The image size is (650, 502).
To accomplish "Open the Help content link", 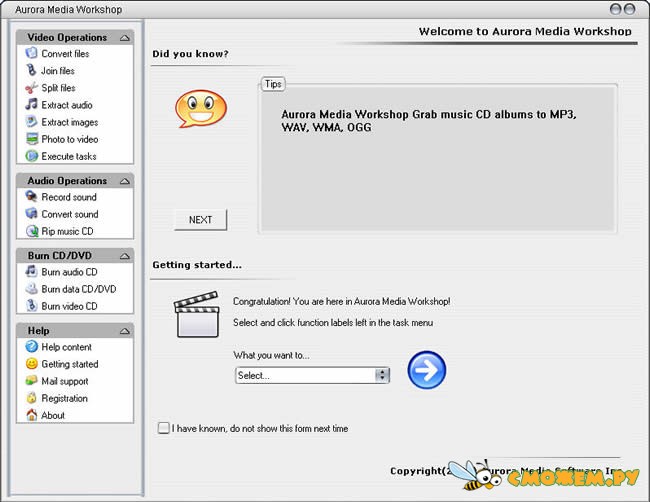I will (x=66, y=347).
